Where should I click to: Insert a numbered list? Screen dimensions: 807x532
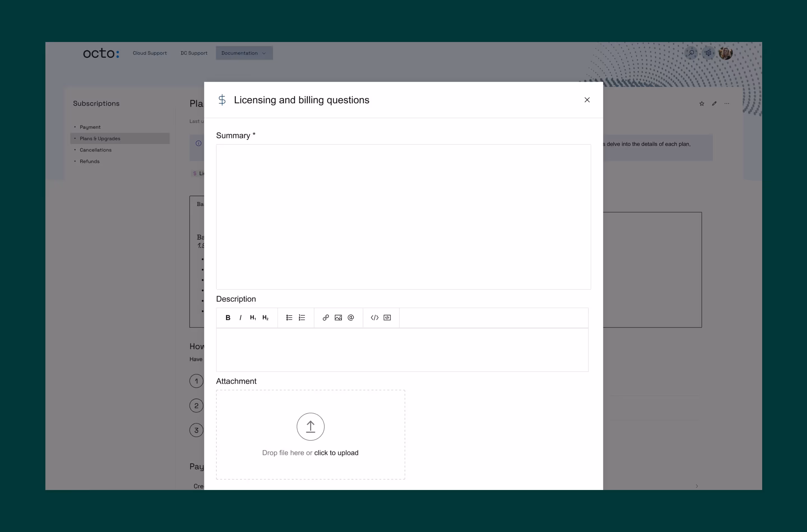click(302, 318)
